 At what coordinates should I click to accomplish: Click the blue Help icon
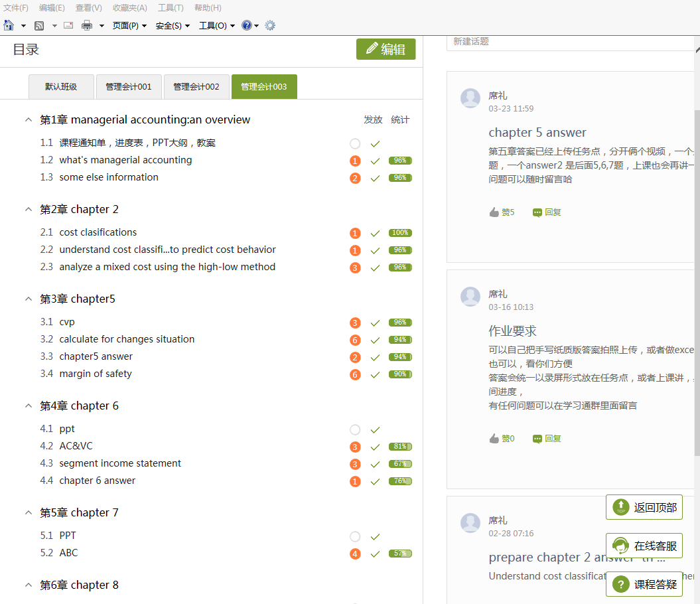(x=247, y=25)
